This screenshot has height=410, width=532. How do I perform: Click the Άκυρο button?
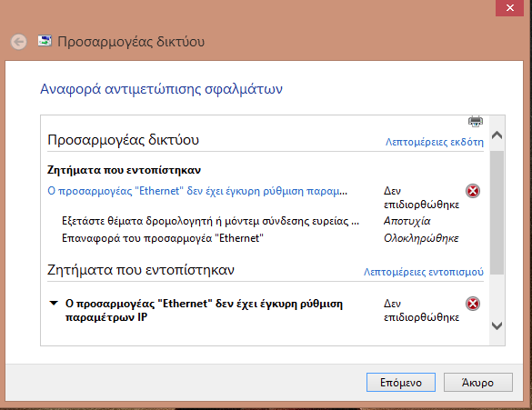click(477, 383)
